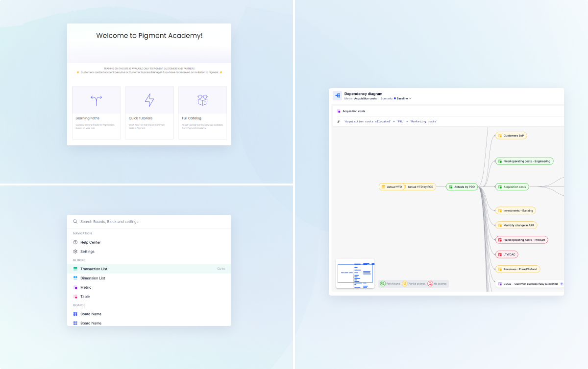The height and width of the screenshot is (369, 588).
Task: Click the LTV/CAC node
Action: tap(507, 254)
